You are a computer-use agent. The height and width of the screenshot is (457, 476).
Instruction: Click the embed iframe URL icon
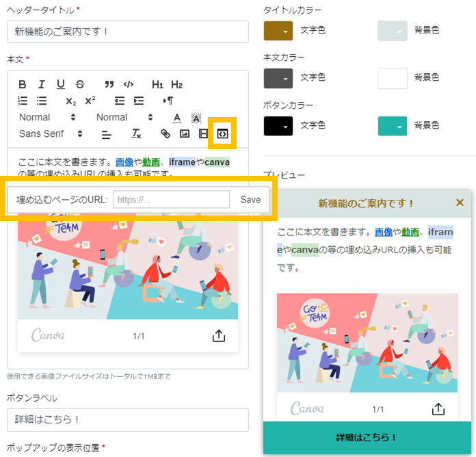[222, 133]
